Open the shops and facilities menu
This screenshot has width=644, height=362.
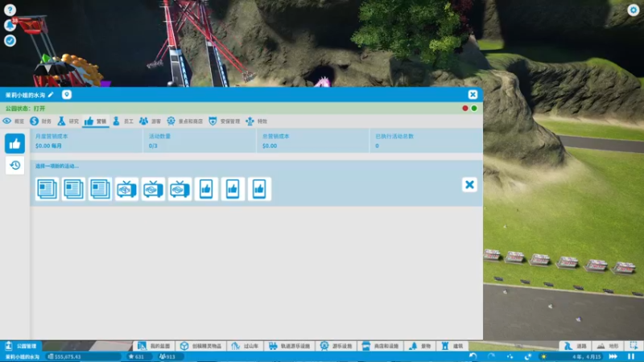click(380, 346)
